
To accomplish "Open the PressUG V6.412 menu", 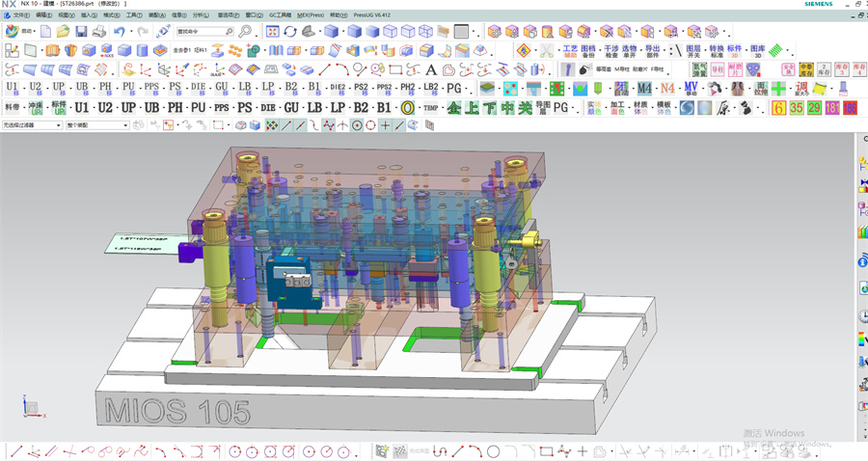I will click(372, 14).
